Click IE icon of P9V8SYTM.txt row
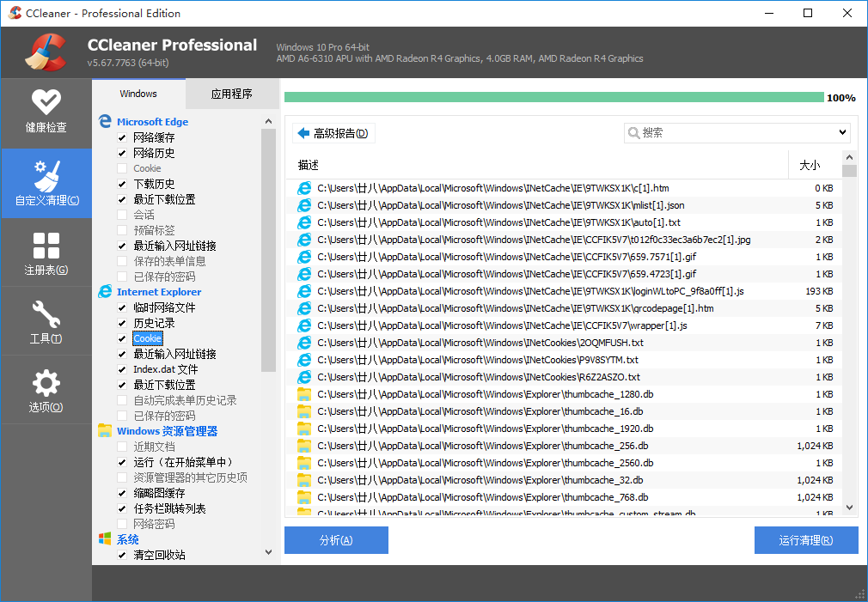 (304, 360)
